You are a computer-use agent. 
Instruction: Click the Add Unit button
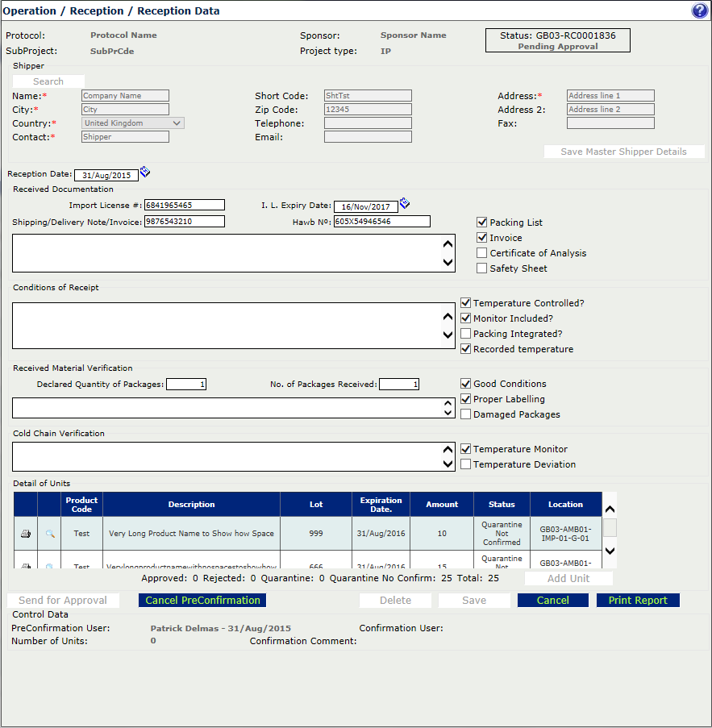point(568,579)
